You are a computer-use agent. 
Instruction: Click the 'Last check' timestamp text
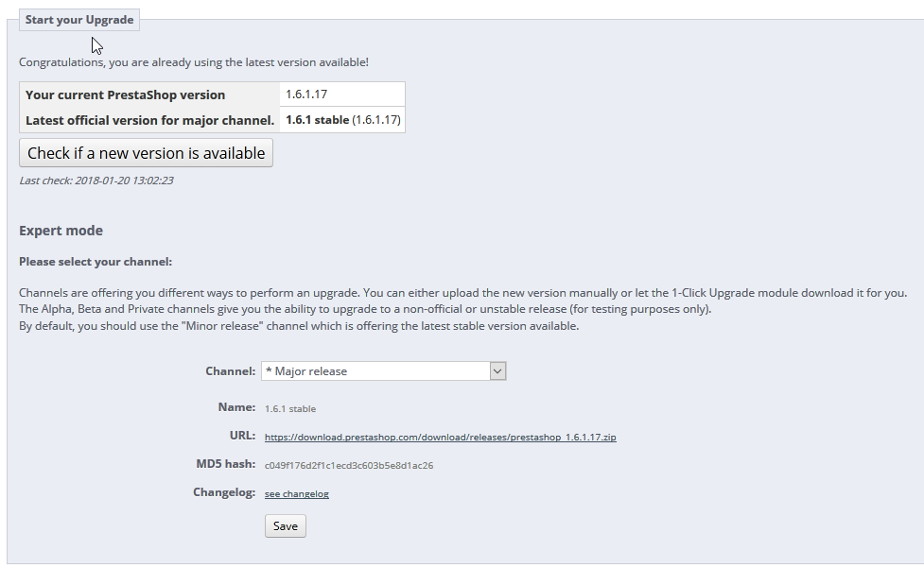[96, 181]
